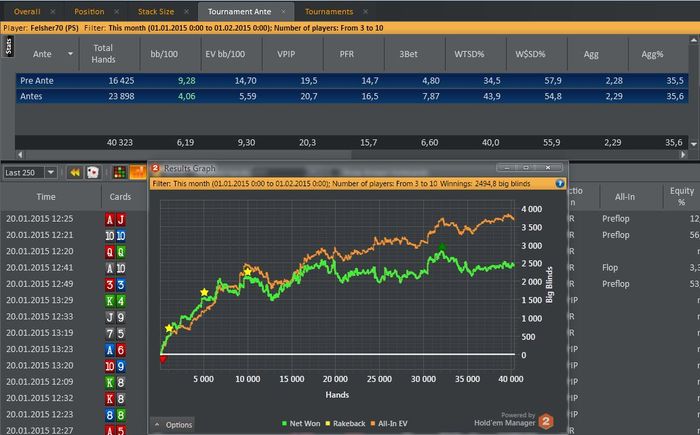This screenshot has width=700, height=435.
Task: Click the stats table scroll-right arrow
Action: point(683,155)
